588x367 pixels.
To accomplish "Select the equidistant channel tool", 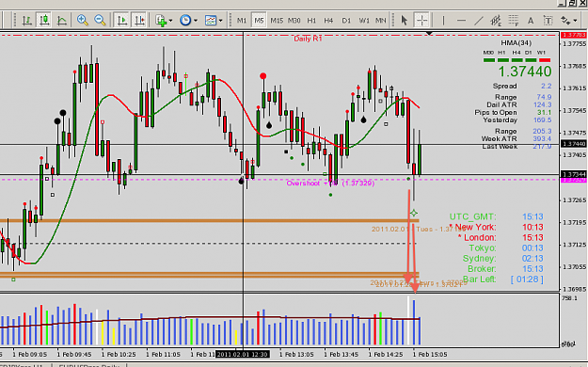I will [x=496, y=21].
